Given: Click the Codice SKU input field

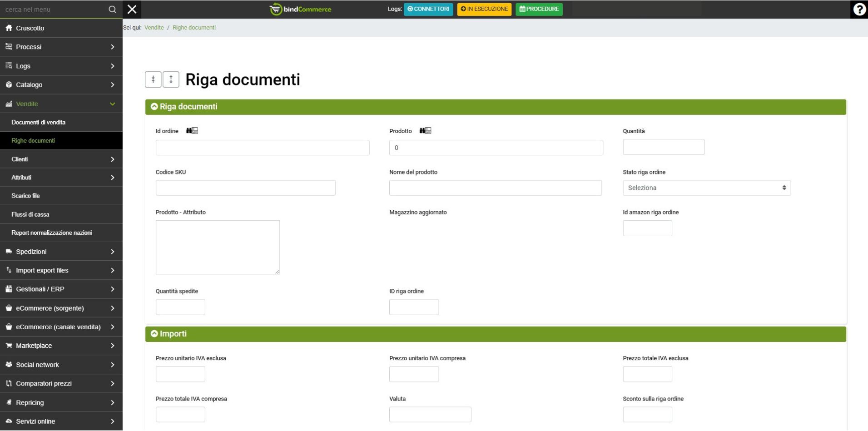Looking at the screenshot, I should pyautogui.click(x=245, y=188).
